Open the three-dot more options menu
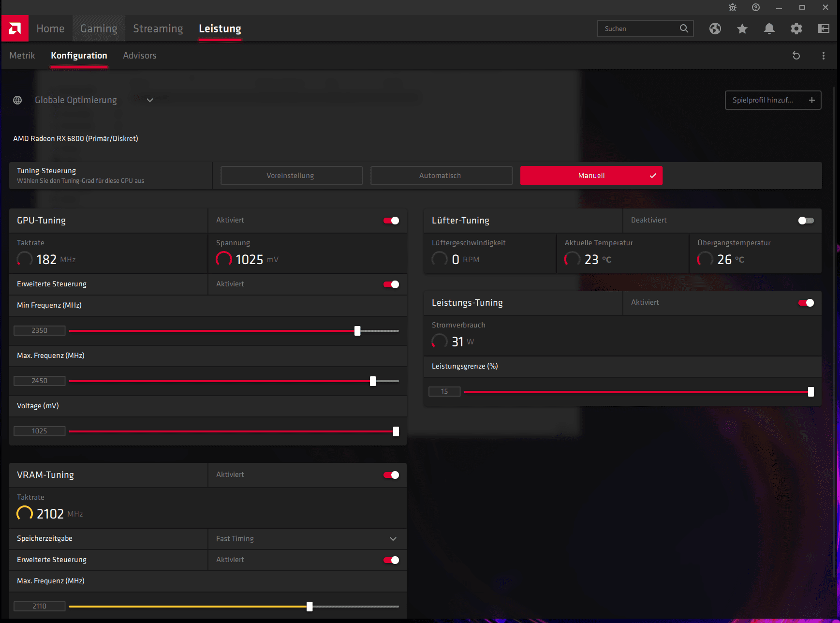The height and width of the screenshot is (623, 840). coord(824,56)
